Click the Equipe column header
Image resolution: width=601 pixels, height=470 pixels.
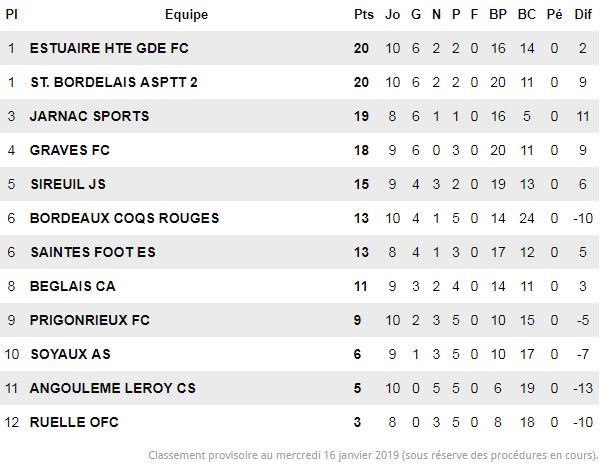coord(186,15)
